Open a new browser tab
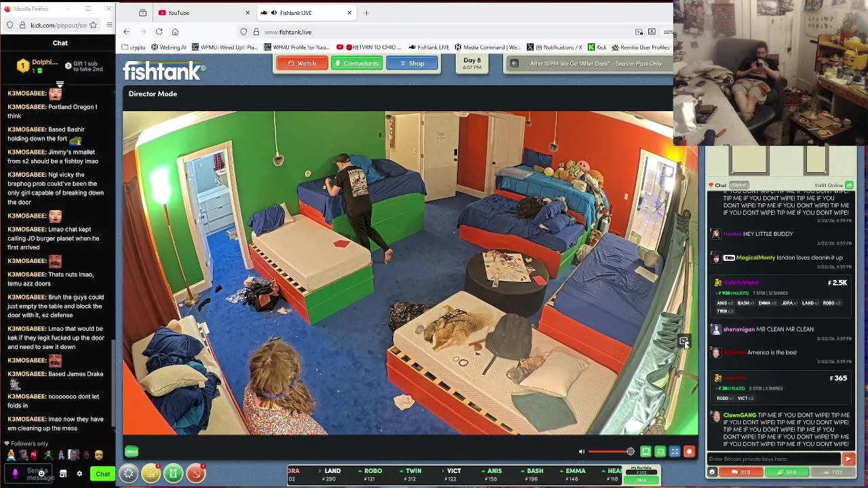868x488 pixels. tap(366, 13)
